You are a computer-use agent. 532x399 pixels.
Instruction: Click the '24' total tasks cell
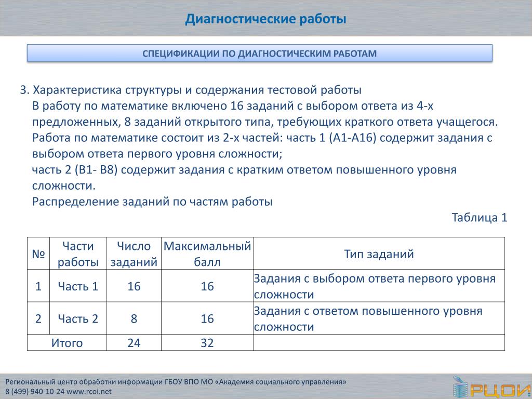(134, 343)
